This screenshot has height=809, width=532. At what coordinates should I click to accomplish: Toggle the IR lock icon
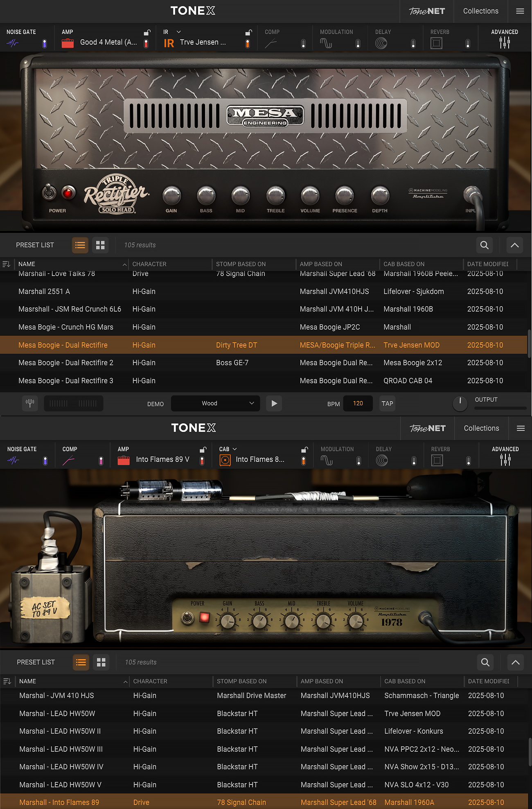[248, 32]
